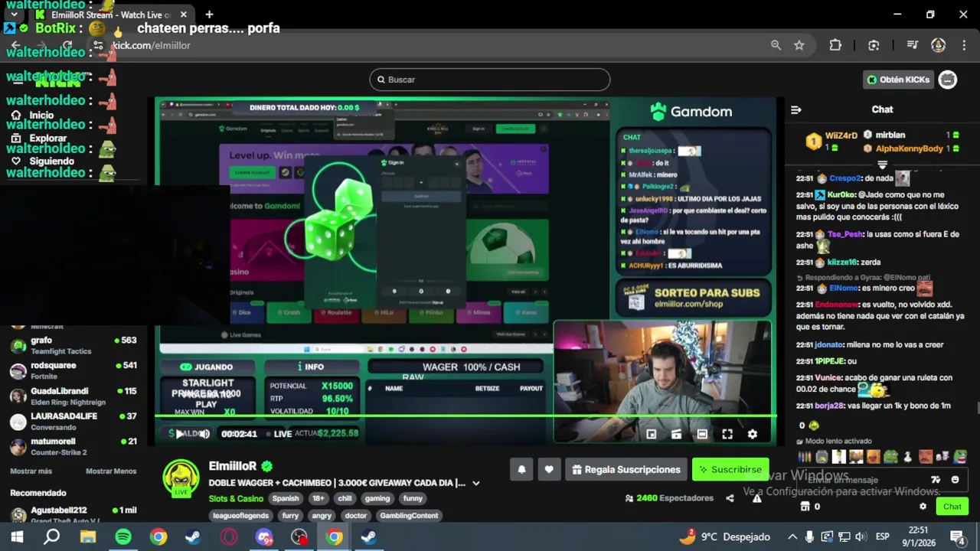Open Explorar in the sidebar

tap(47, 139)
